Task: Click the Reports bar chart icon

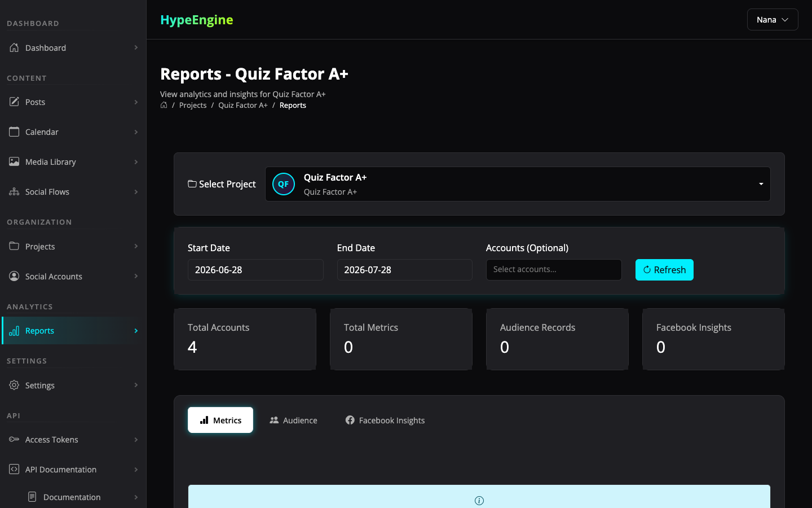Action: coord(14,331)
